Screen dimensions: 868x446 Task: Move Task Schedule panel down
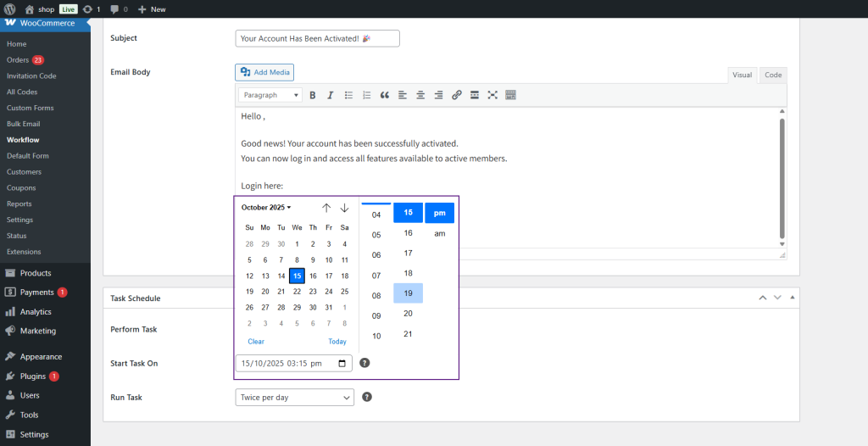(x=777, y=298)
